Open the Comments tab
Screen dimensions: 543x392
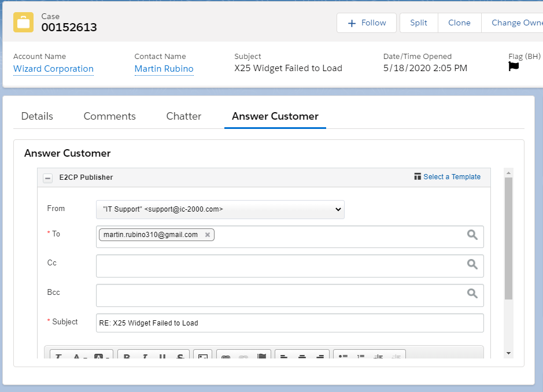pyautogui.click(x=109, y=116)
